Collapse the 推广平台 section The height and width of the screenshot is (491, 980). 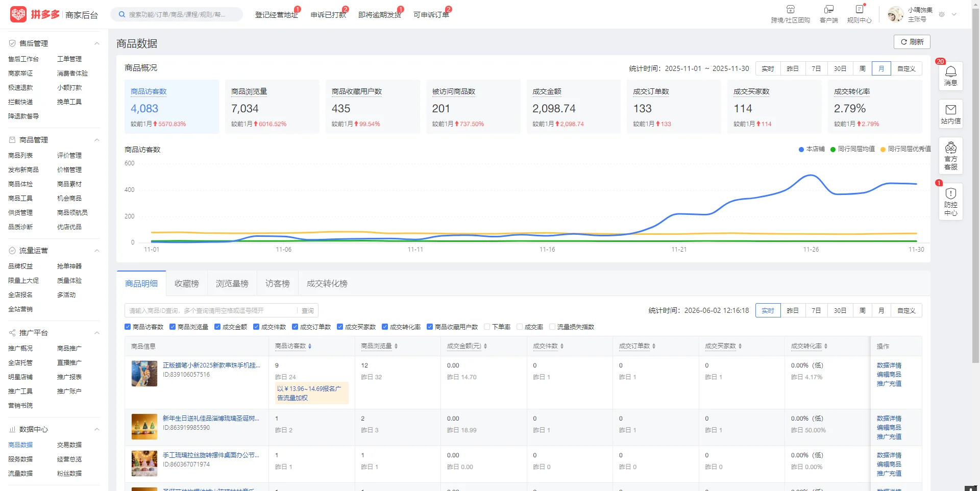pos(97,333)
